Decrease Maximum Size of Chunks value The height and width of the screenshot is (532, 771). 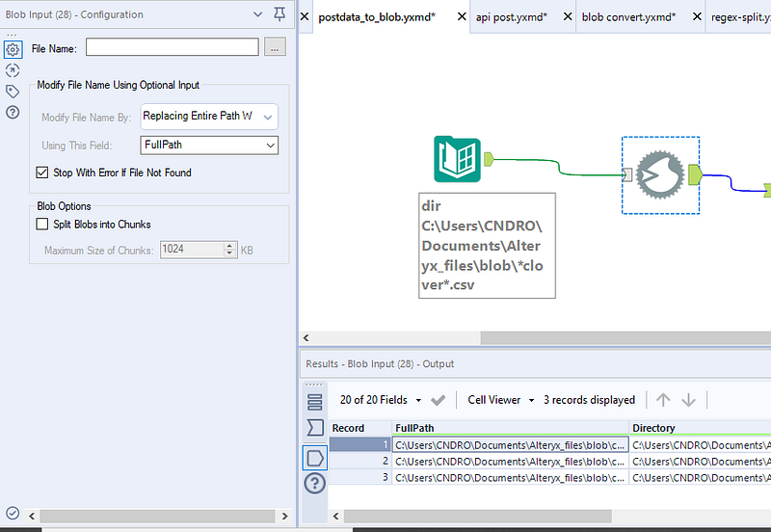(x=229, y=253)
